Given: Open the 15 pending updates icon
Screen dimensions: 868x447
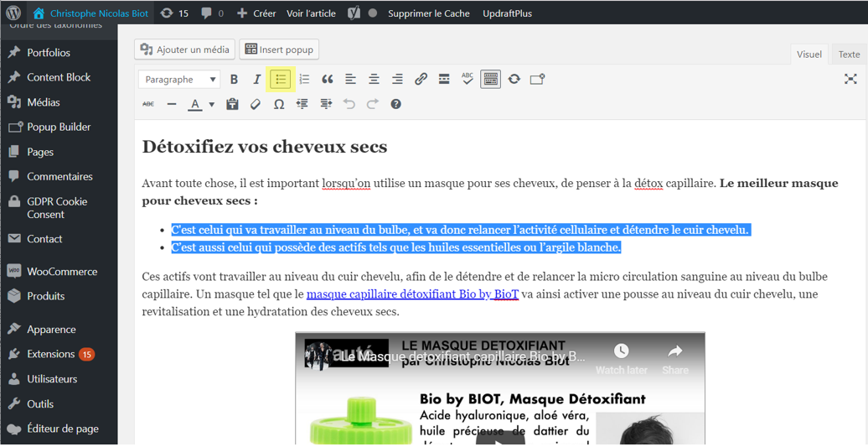Looking at the screenshot, I should click(x=173, y=13).
